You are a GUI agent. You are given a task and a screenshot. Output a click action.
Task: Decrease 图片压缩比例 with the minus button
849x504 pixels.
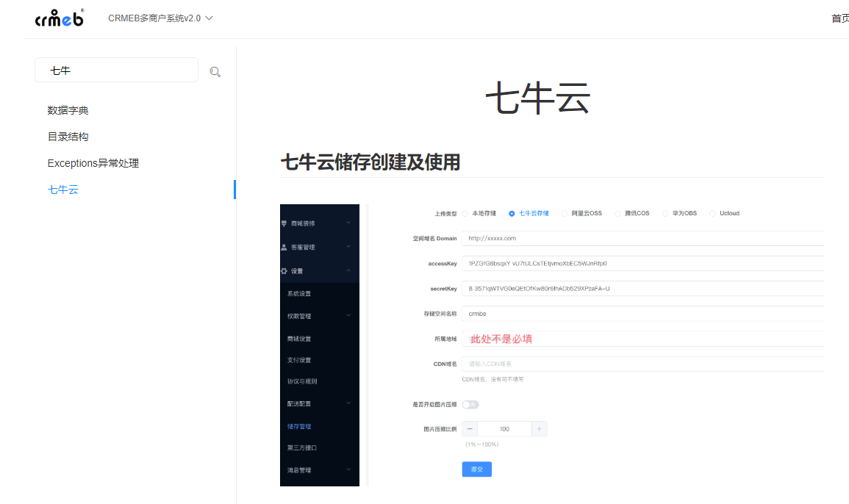[470, 429]
